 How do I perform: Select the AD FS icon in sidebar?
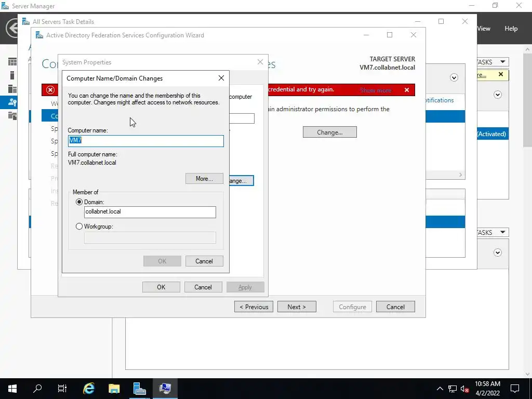[x=12, y=102]
